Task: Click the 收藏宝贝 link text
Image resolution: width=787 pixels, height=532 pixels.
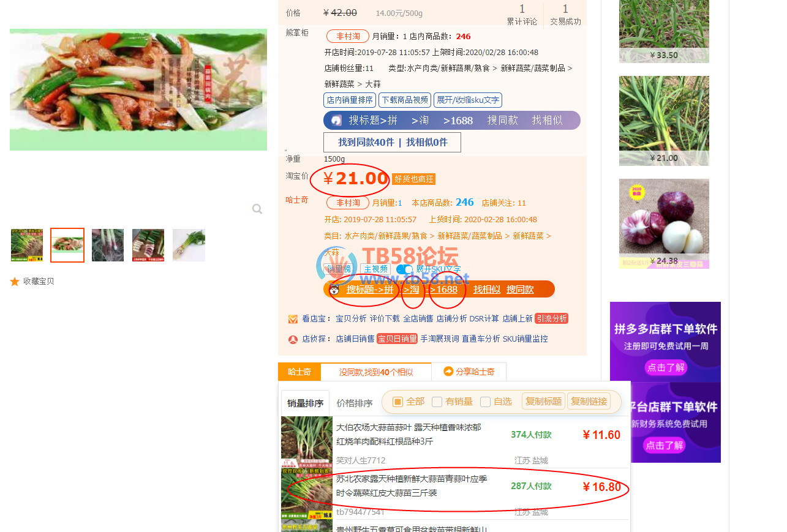Action: click(39, 282)
